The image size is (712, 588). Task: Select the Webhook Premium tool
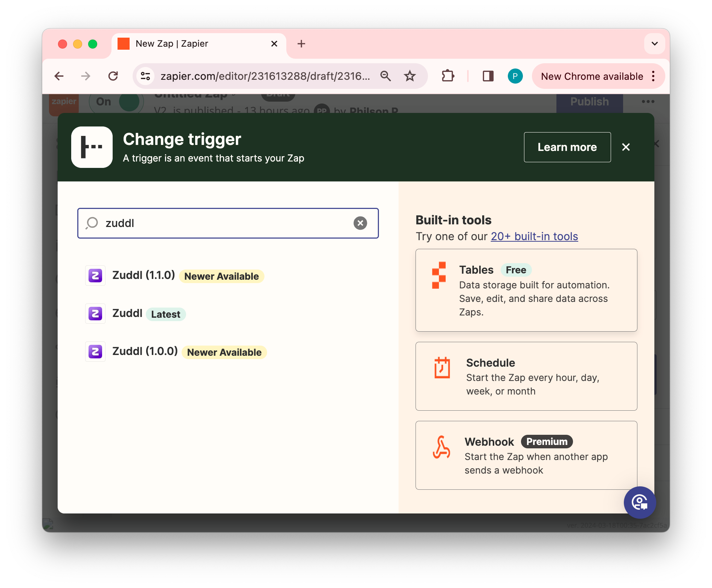(526, 455)
